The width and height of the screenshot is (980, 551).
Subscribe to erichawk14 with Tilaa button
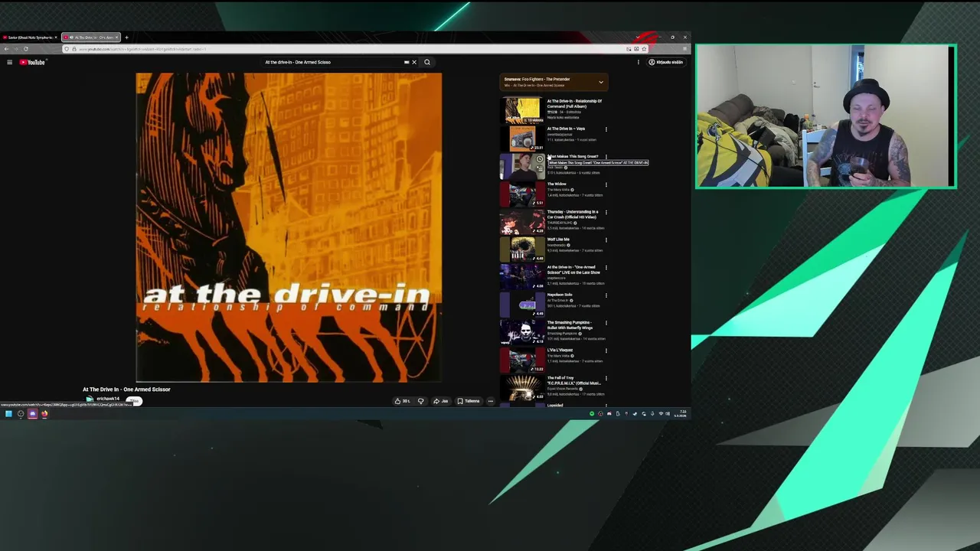coord(135,400)
